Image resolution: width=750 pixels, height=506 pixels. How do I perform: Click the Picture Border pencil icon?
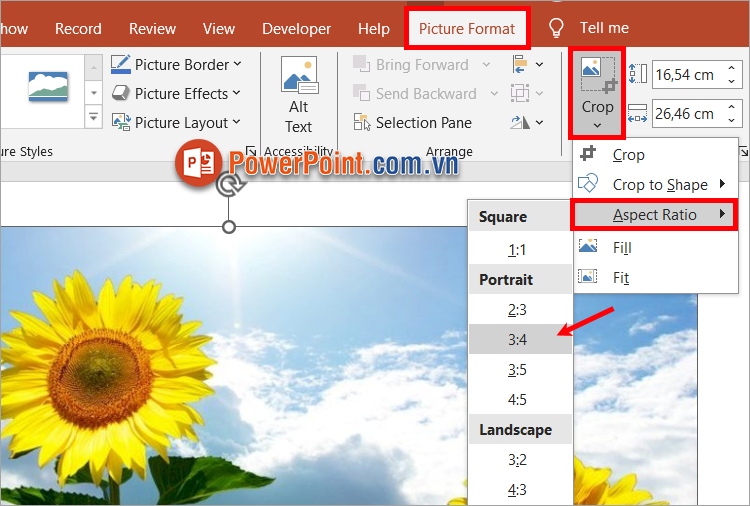[x=121, y=64]
